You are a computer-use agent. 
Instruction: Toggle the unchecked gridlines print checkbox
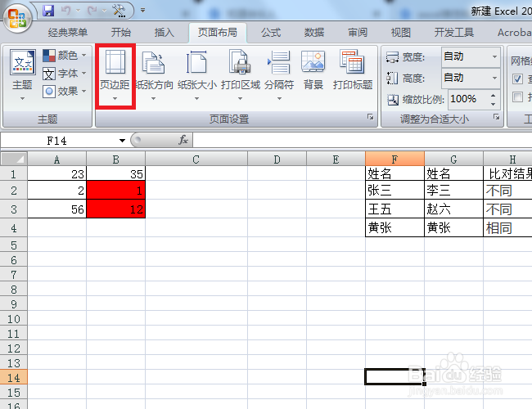click(517, 97)
